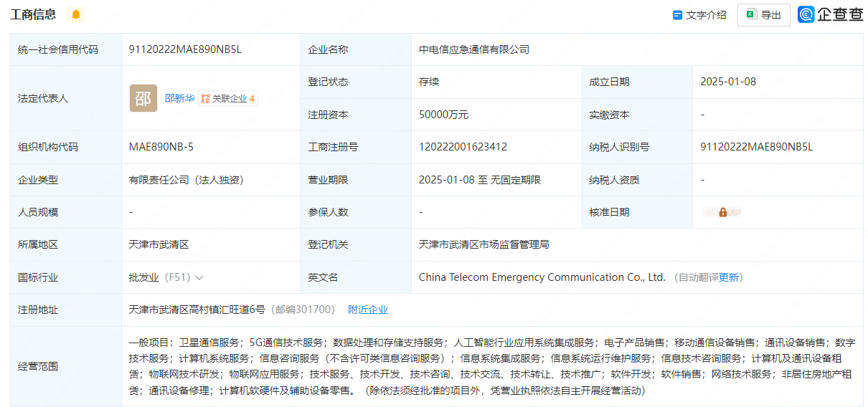Click the Excel icon in 导出 button
Image resolution: width=868 pixels, height=407 pixels.
tap(752, 14)
